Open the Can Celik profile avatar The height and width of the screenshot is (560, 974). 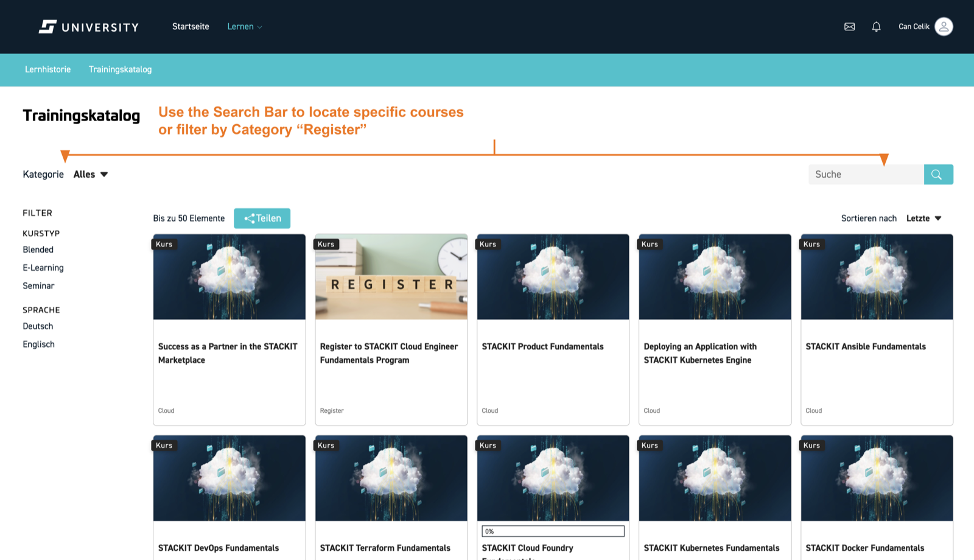coord(944,27)
